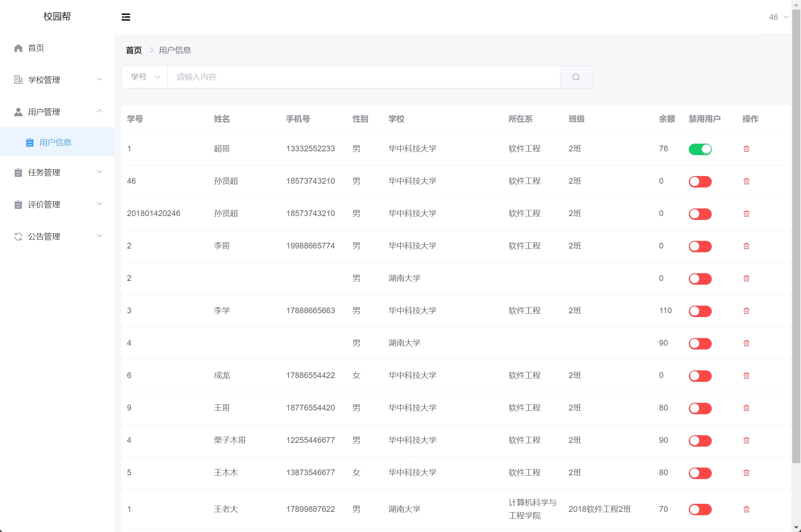
Task: Toggle 禁用用户 for unnamed 湖南大学 balance 90 user
Action: (x=700, y=343)
